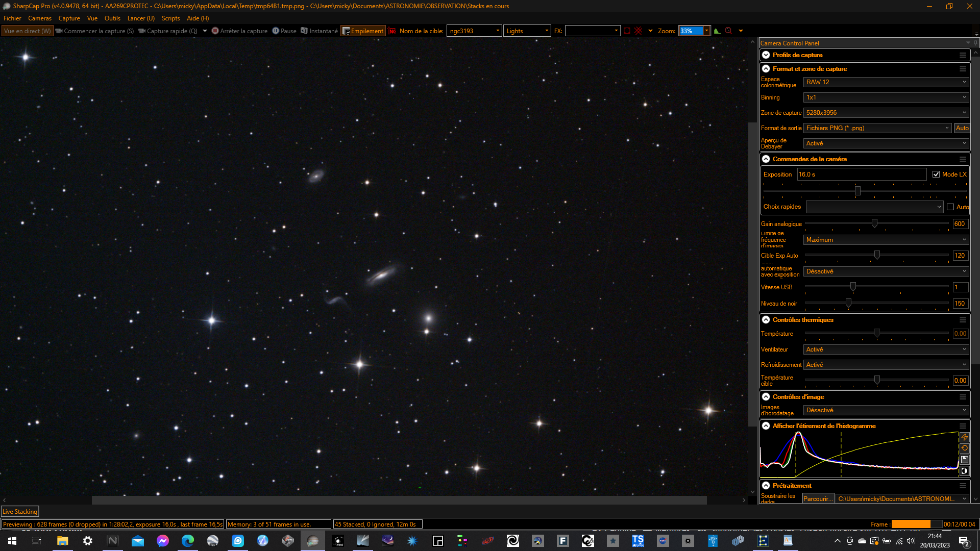Toggle the Vue en direct button

(x=28, y=31)
